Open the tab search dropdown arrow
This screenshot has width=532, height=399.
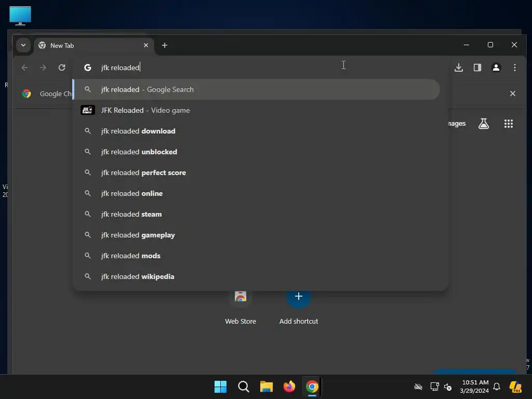point(23,45)
